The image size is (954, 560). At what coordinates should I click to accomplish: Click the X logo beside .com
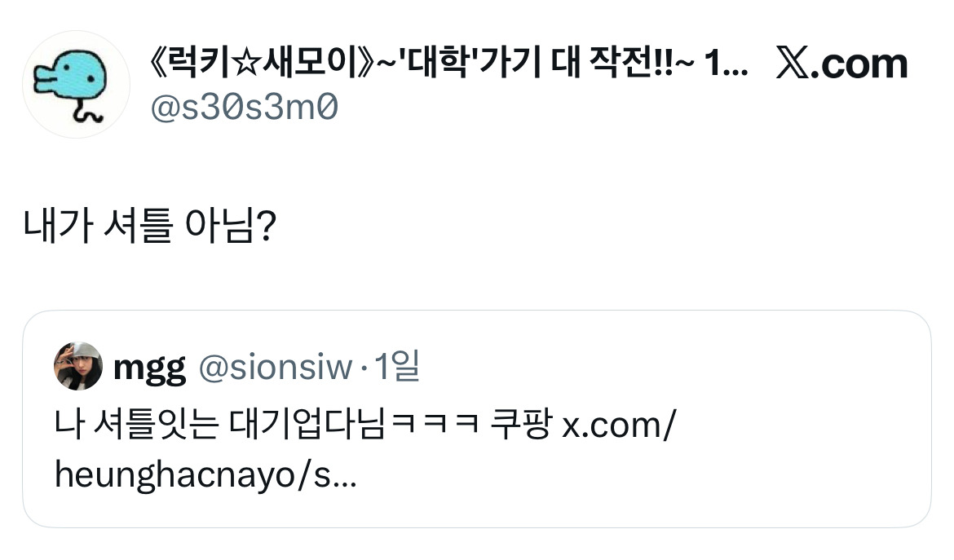point(793,64)
